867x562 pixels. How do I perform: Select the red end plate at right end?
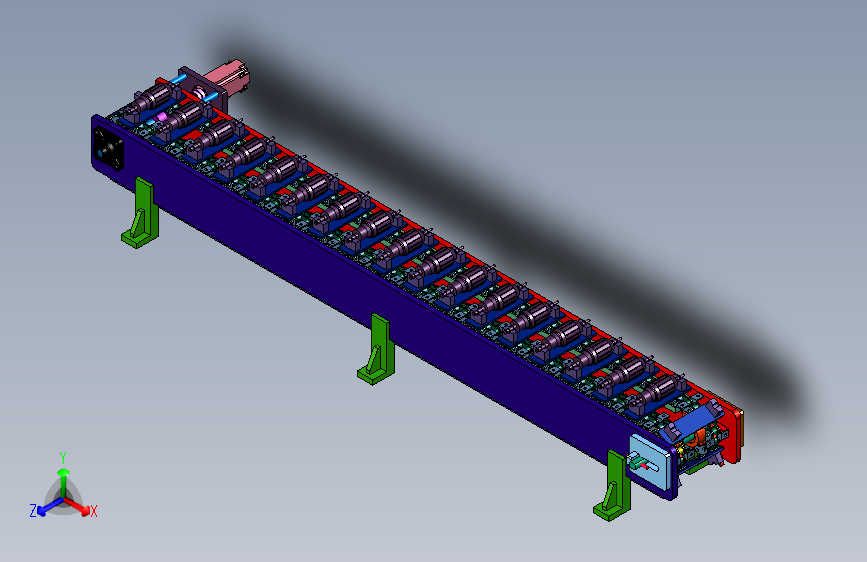[x=731, y=435]
